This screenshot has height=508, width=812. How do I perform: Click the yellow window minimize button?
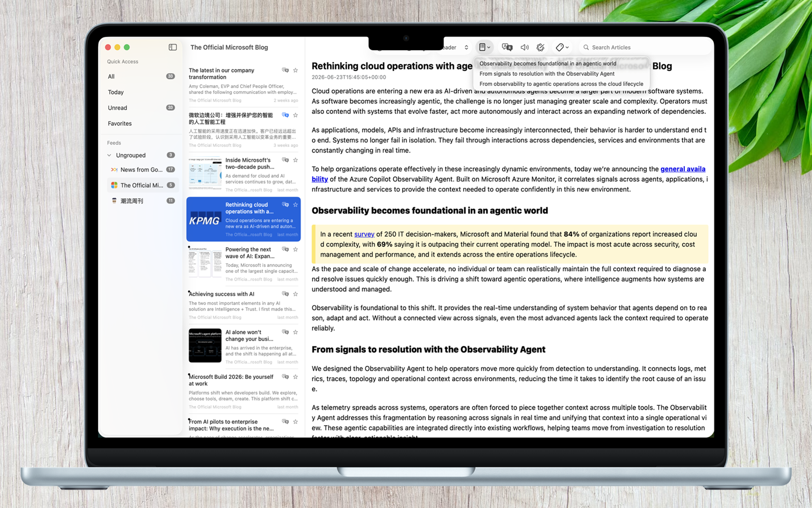[117, 47]
